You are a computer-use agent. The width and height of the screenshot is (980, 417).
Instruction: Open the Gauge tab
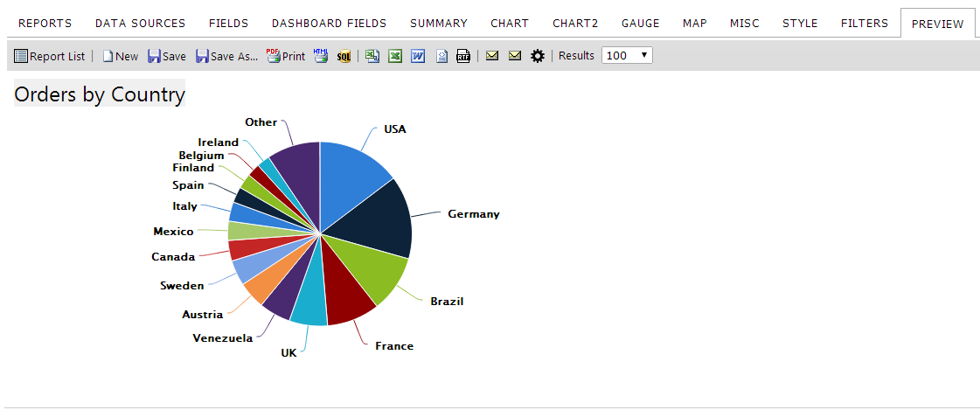click(x=640, y=23)
